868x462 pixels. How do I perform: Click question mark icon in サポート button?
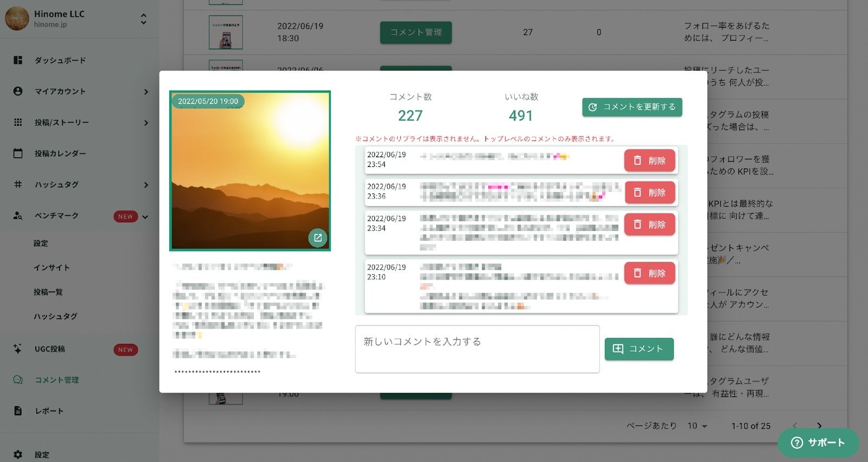pyautogui.click(x=797, y=442)
